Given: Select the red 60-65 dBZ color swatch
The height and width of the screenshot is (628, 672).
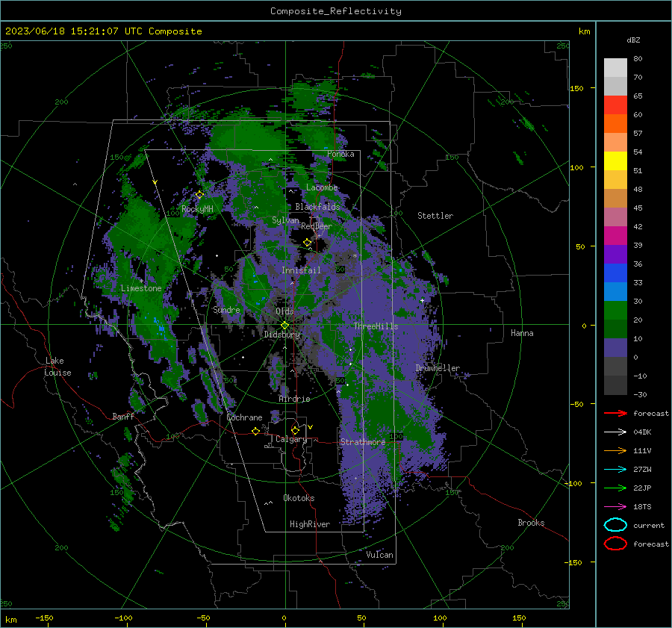Looking at the screenshot, I should pos(615,105).
